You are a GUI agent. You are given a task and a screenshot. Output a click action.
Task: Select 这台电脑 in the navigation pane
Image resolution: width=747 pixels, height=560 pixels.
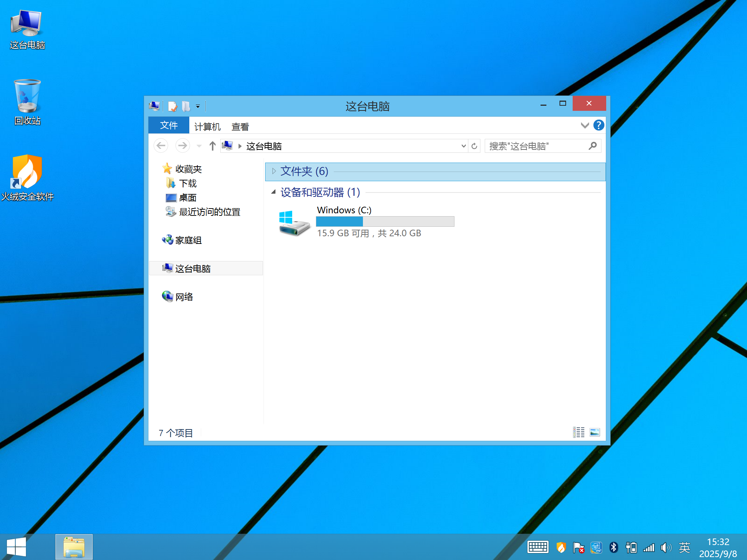point(206,268)
